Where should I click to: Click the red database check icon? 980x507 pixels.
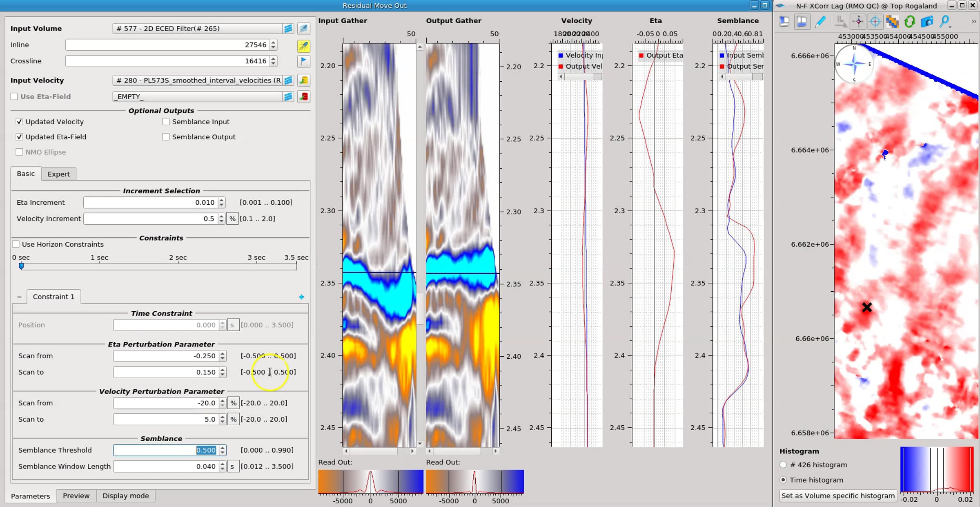pyautogui.click(x=304, y=96)
